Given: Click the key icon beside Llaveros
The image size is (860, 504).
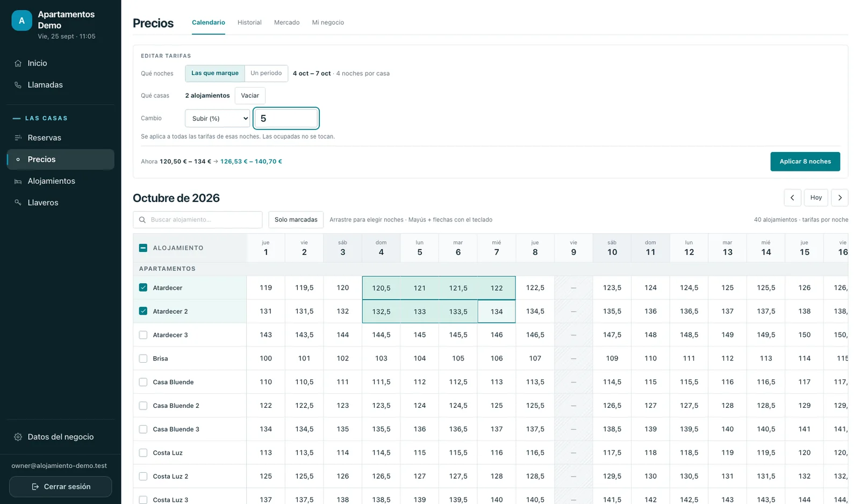Looking at the screenshot, I should coord(18,203).
